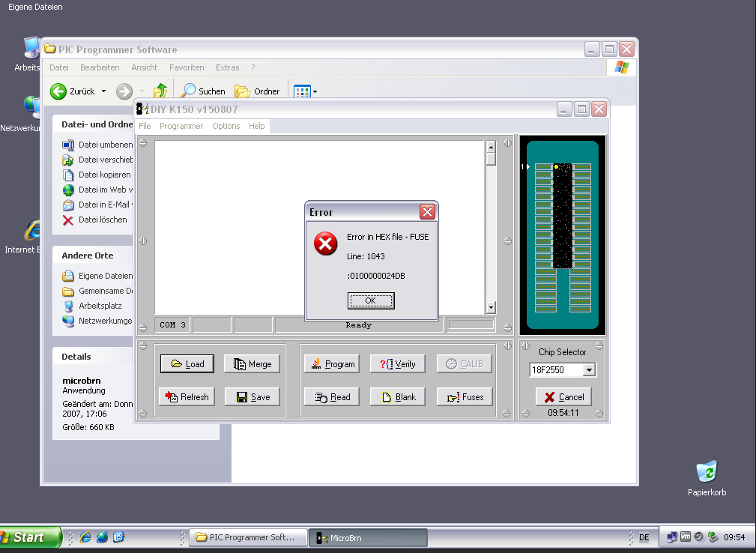Open the Papierkorb desktop icon
Image resolution: width=756 pixels, height=553 pixels.
pyautogui.click(x=707, y=478)
